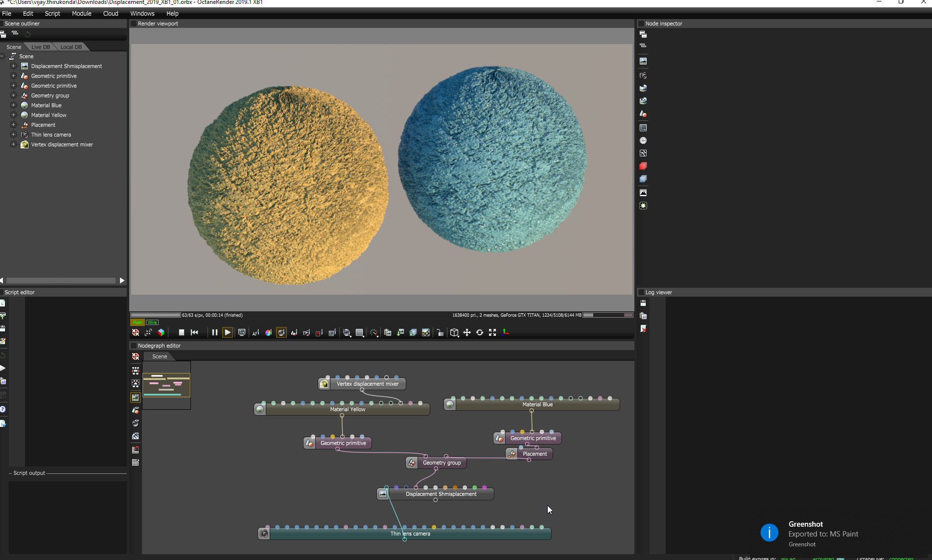
Task: Open the wireframe cube display dropdown
Action: (454, 333)
